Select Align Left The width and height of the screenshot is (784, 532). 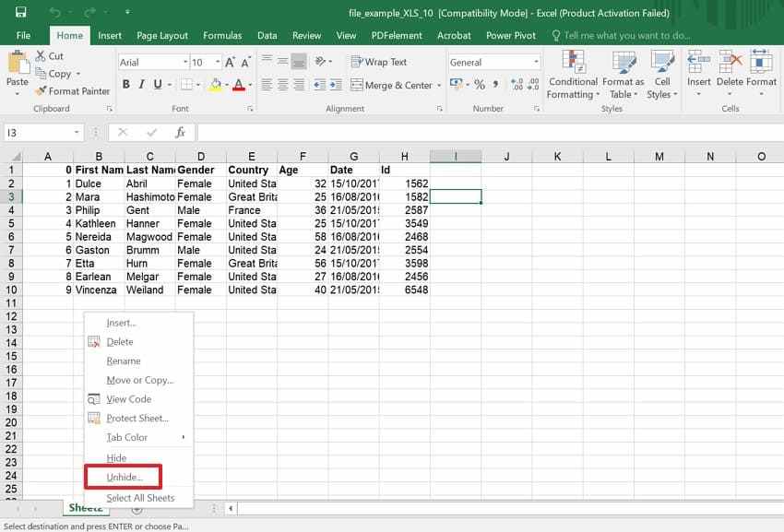click(x=267, y=85)
